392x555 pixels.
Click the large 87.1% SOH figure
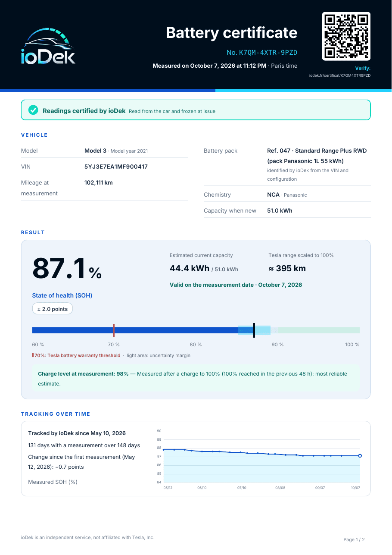point(67,269)
